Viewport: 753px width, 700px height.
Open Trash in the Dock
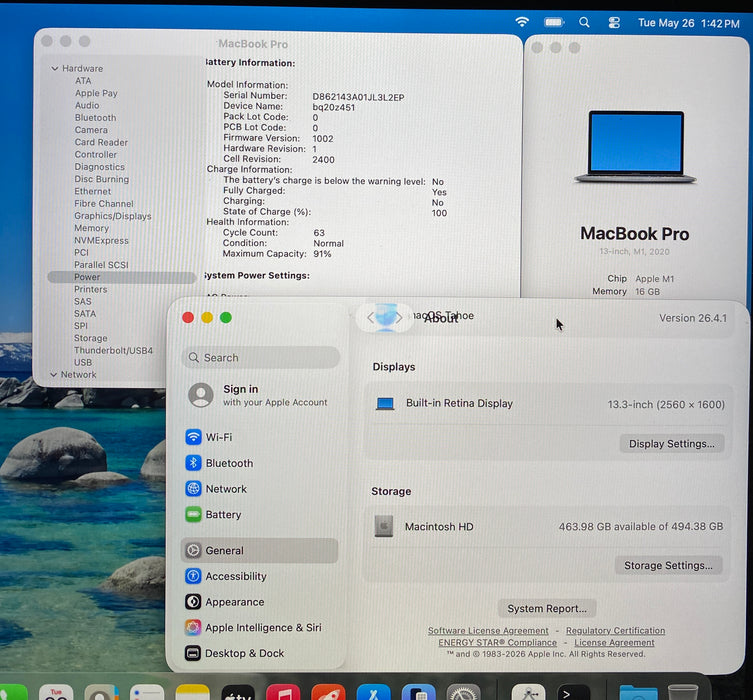coord(683,692)
